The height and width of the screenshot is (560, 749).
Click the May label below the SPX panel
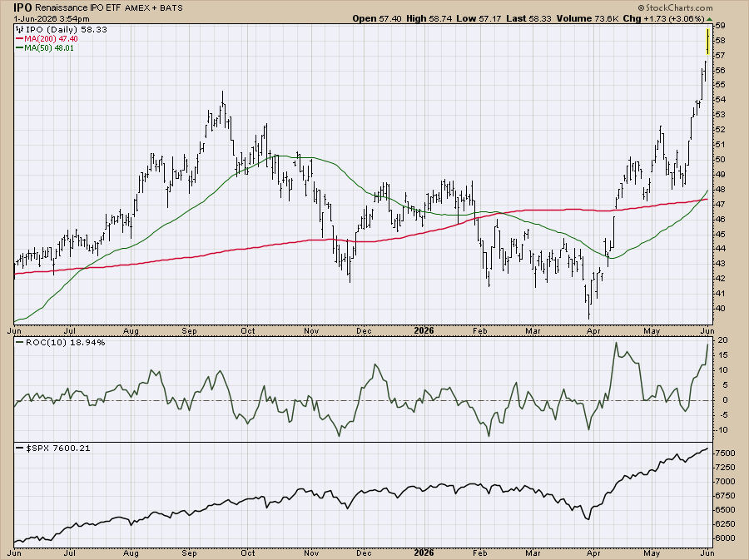(652, 553)
